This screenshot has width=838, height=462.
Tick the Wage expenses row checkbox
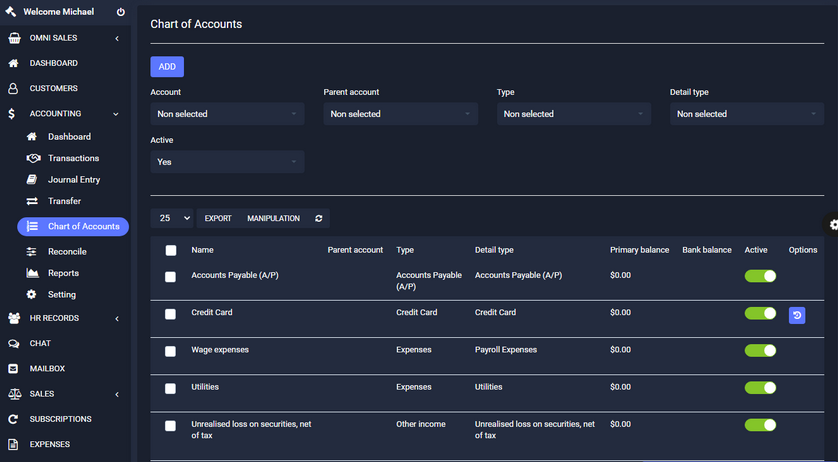170,352
